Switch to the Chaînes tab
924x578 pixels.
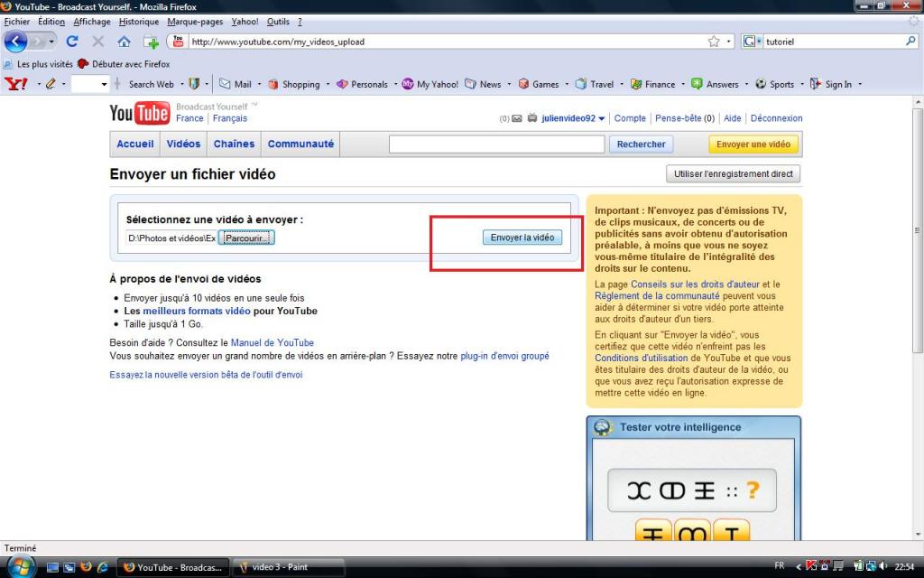[234, 144]
